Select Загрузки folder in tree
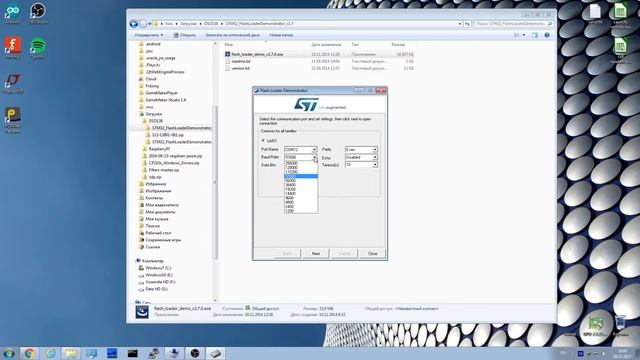Image resolution: width=640 pixels, height=360 pixels. pos(153,114)
